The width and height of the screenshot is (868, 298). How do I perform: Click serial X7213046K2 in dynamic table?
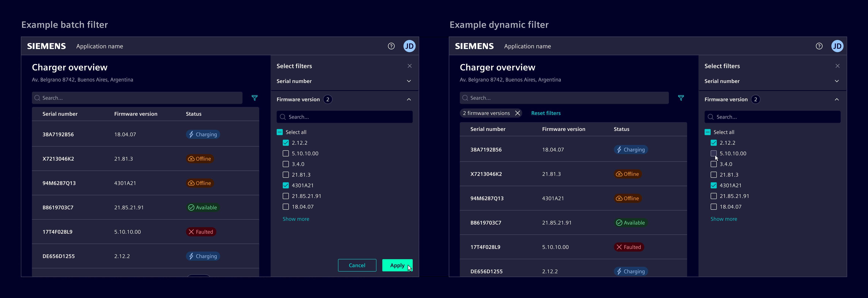pos(486,174)
